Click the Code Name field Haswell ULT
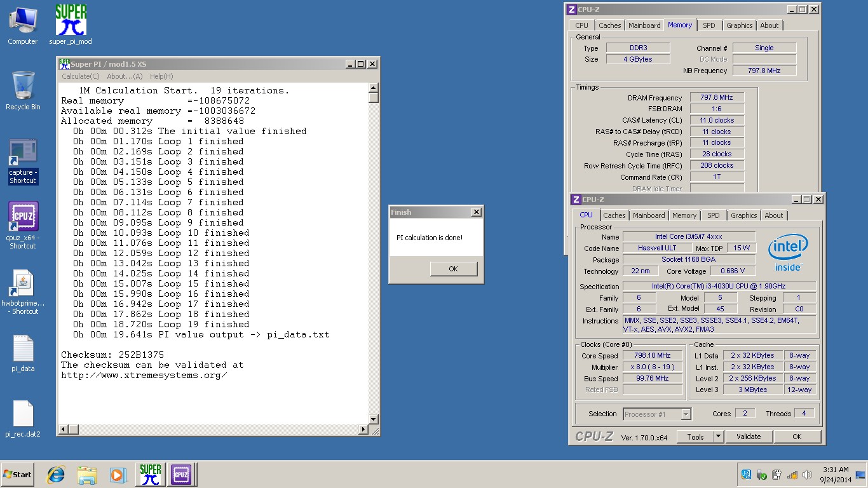Viewport: 868px width, 488px height. point(657,248)
